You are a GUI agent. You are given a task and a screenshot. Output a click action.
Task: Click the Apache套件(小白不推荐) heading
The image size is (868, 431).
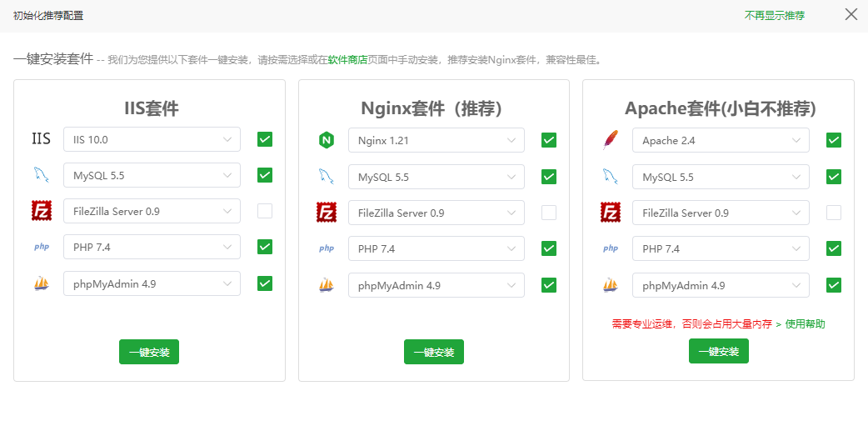click(721, 108)
